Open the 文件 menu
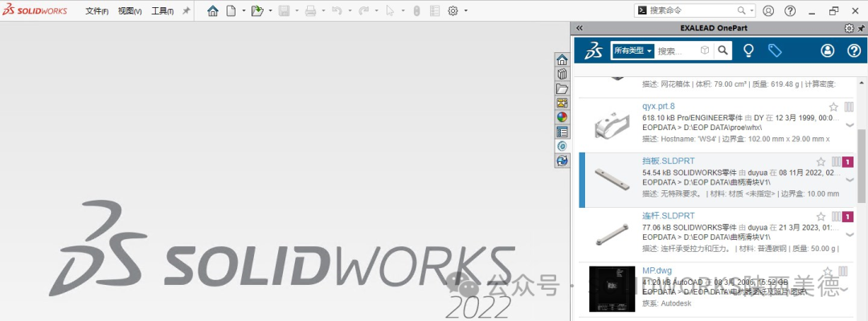 (97, 11)
